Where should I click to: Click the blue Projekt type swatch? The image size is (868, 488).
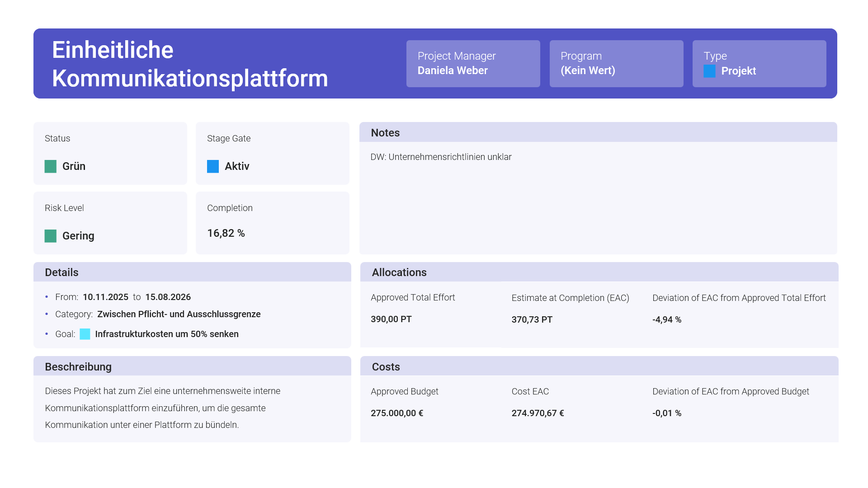709,71
